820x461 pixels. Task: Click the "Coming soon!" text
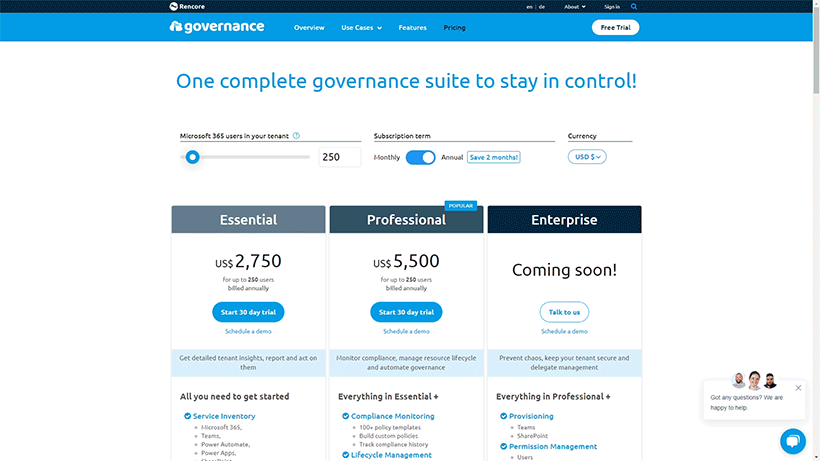564,270
